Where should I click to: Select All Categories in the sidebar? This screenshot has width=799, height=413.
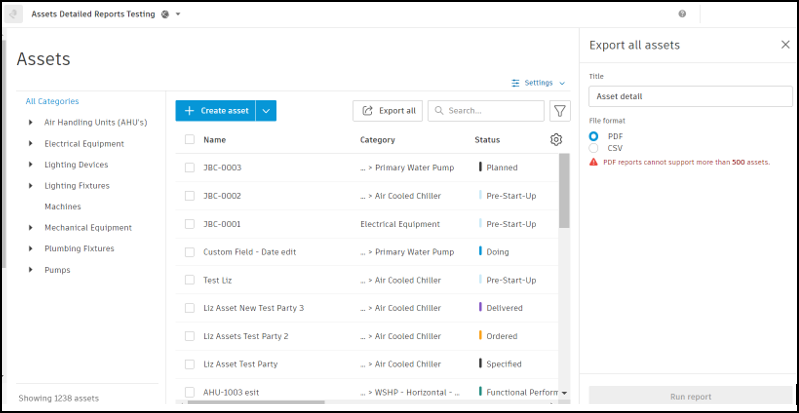(x=52, y=101)
